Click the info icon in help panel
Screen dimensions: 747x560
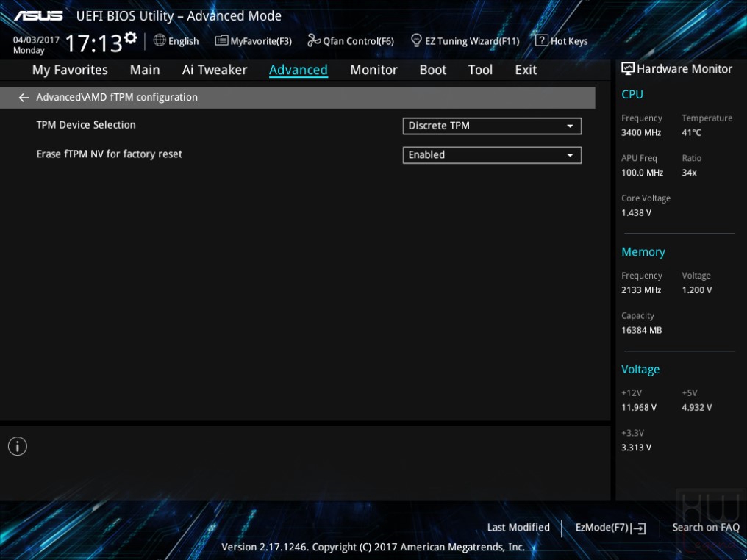tap(18, 446)
